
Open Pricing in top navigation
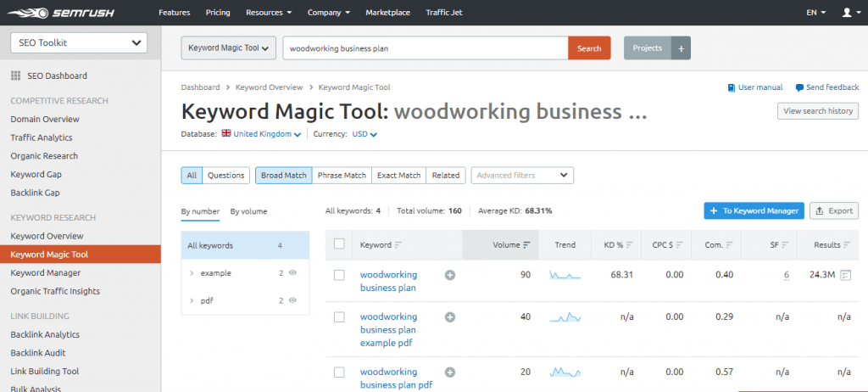point(218,12)
